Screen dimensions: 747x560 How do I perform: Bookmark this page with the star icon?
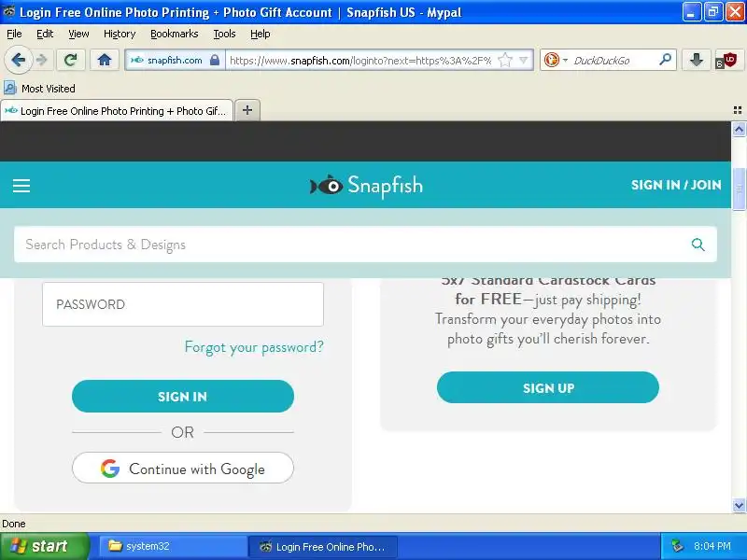click(x=505, y=60)
